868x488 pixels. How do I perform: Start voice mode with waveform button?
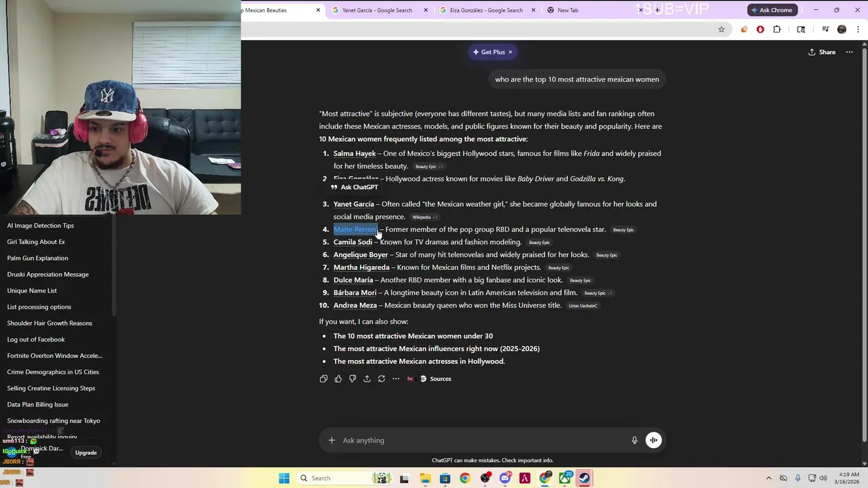click(x=653, y=440)
